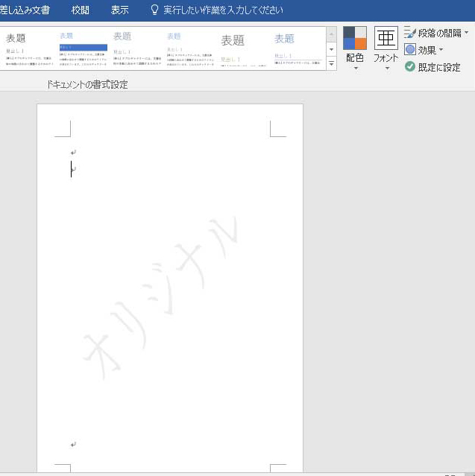
Task: Open the 差し込み文書 tab
Action: coord(25,10)
